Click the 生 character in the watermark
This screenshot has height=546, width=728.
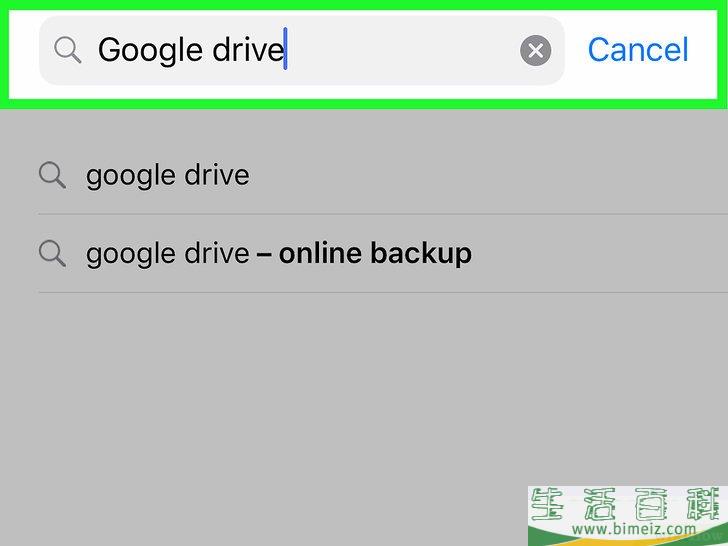coord(547,504)
